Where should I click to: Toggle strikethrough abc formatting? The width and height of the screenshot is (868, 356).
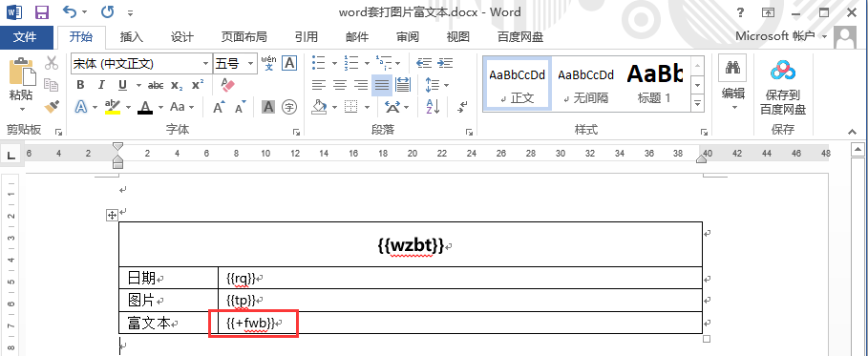(x=156, y=85)
